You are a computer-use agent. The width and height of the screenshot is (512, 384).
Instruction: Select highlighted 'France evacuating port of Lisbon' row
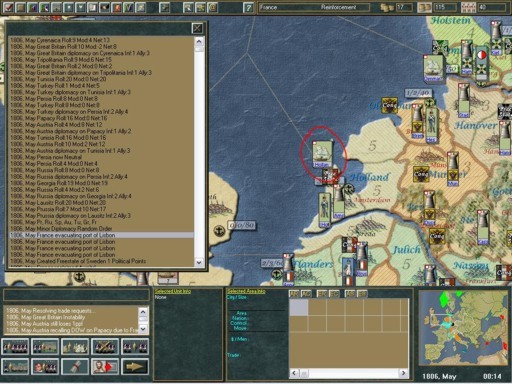coord(101,235)
